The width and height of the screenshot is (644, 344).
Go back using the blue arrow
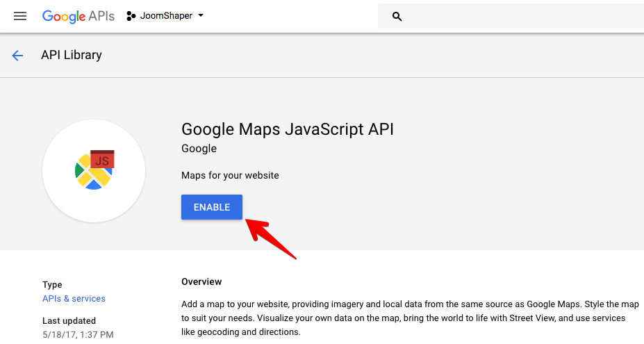18,56
